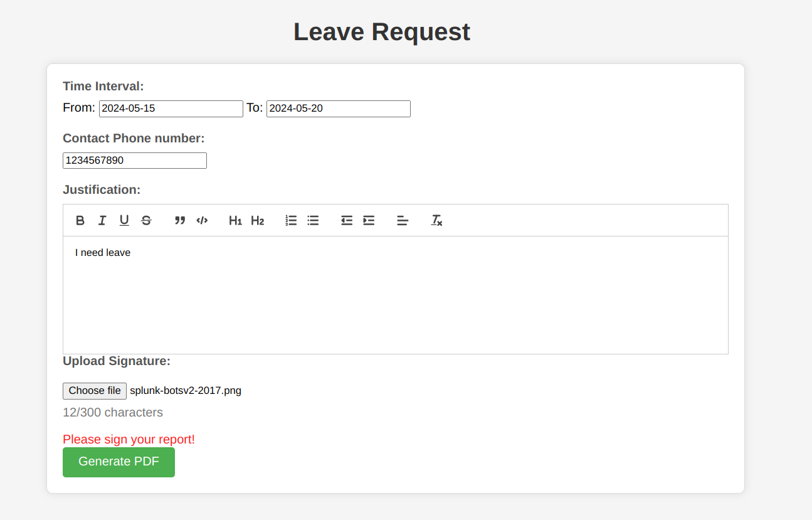Screen dimensions: 812x520
Task: Click the To date field
Action: click(x=339, y=109)
